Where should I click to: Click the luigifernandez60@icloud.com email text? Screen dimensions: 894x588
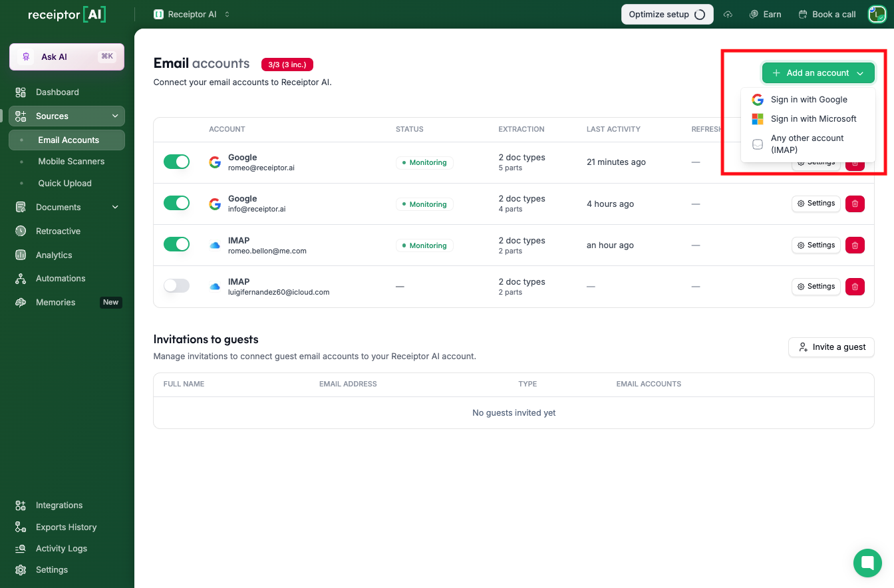(279, 292)
